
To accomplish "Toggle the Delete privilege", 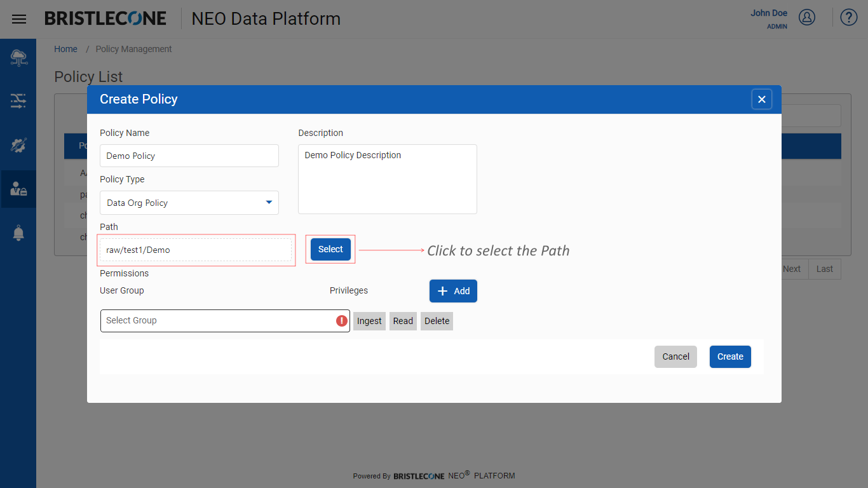I will click(437, 321).
